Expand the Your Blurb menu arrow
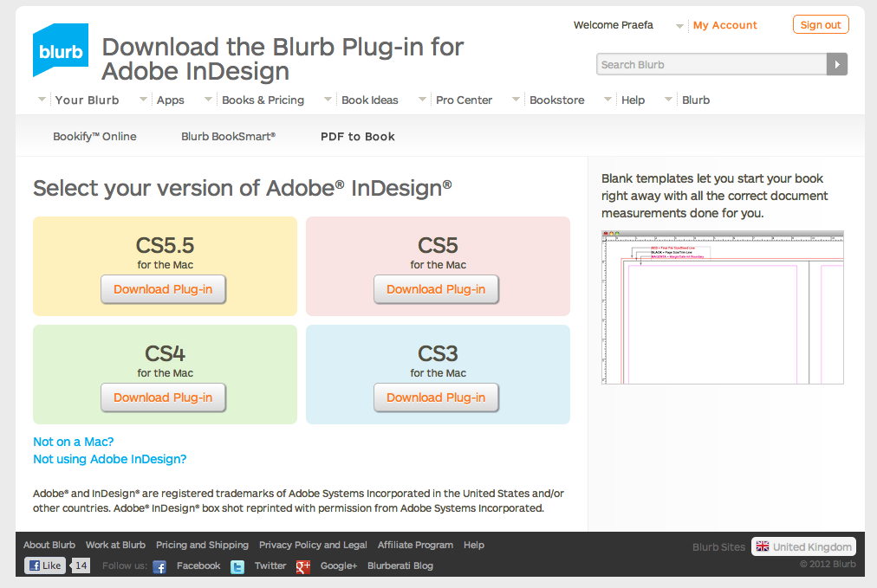Viewport: 877px width, 588px height. pyautogui.click(x=42, y=100)
